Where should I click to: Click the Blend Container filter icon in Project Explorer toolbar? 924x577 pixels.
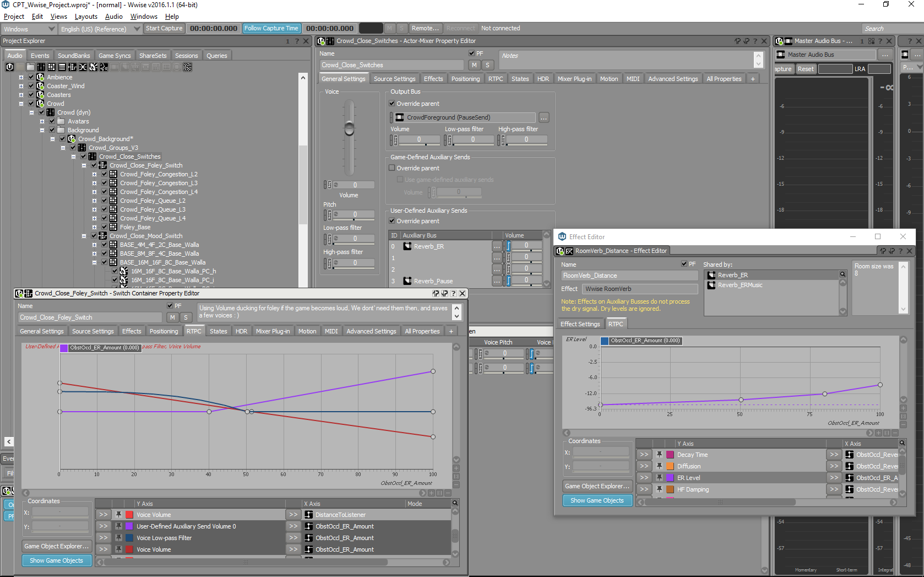click(x=83, y=67)
